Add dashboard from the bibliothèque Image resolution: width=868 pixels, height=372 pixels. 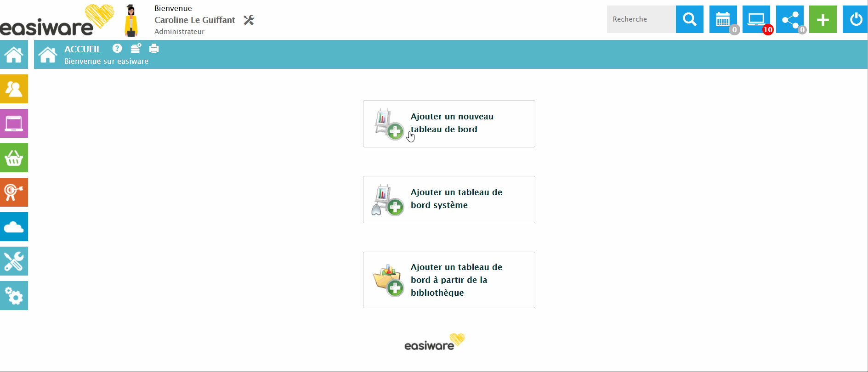pyautogui.click(x=449, y=280)
